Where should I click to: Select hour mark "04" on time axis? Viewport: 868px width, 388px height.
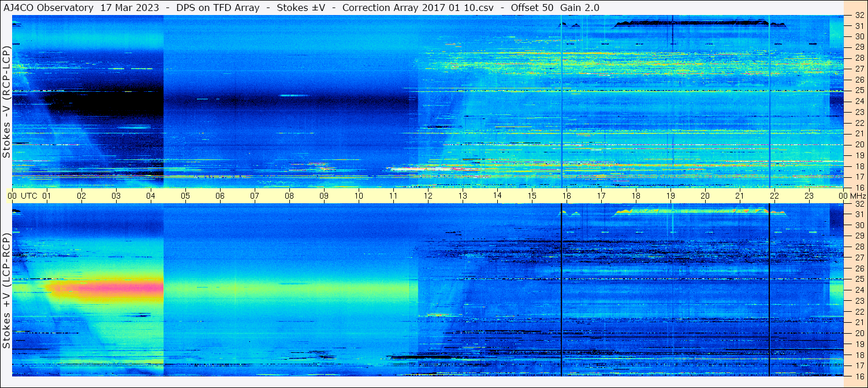pyautogui.click(x=151, y=196)
